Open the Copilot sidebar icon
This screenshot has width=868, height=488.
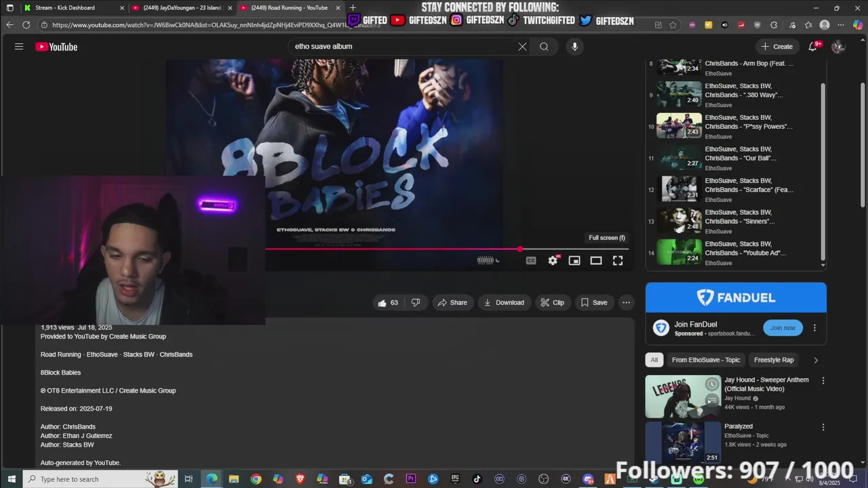tap(858, 24)
